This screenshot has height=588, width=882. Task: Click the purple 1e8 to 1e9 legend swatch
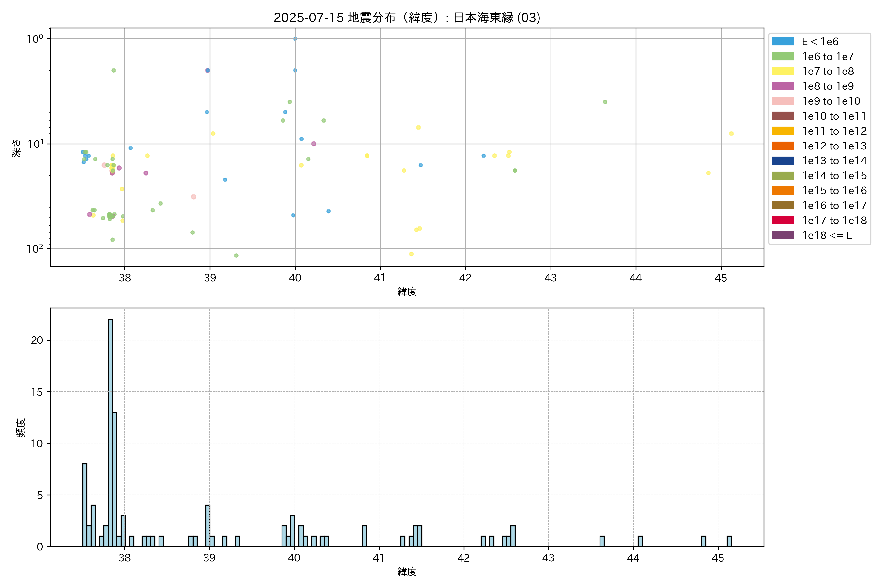[x=783, y=86]
